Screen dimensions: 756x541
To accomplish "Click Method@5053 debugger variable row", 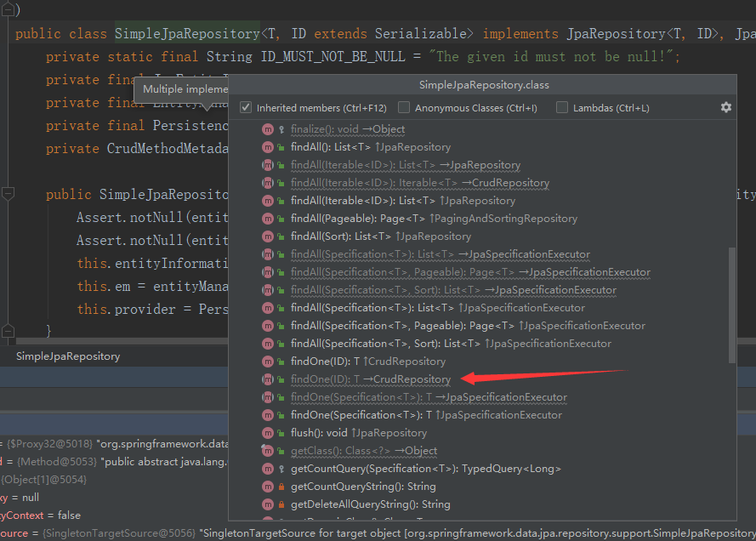I will coord(114,461).
